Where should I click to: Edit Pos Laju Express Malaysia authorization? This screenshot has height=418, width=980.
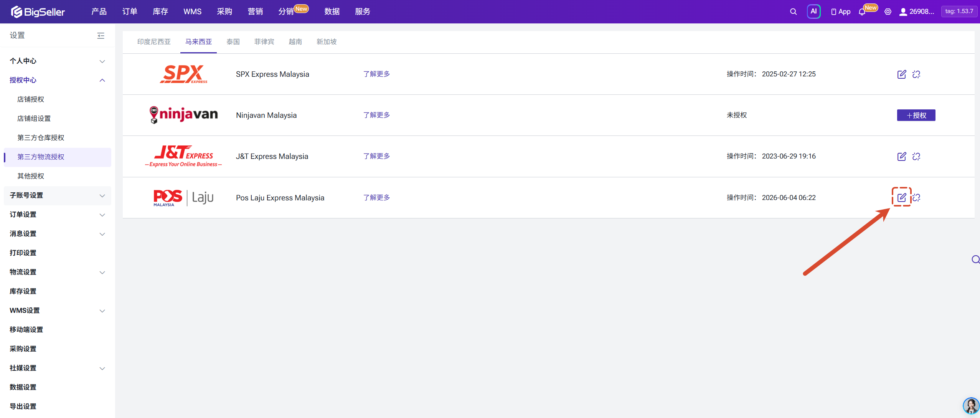click(x=902, y=197)
